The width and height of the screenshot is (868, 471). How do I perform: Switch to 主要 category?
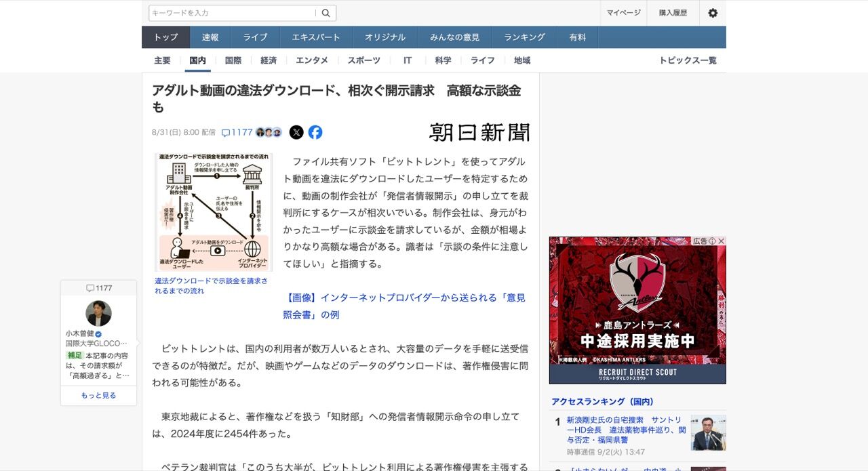tap(163, 60)
